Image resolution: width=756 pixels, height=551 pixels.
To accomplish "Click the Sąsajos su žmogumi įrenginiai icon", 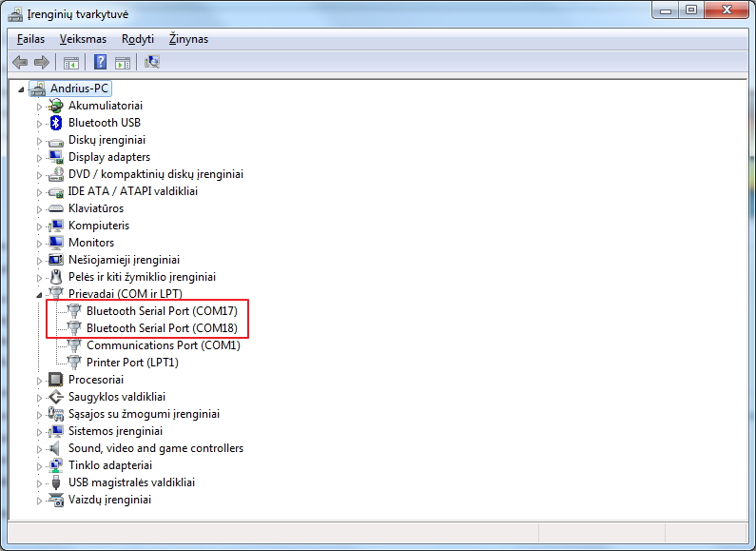I will click(x=56, y=414).
